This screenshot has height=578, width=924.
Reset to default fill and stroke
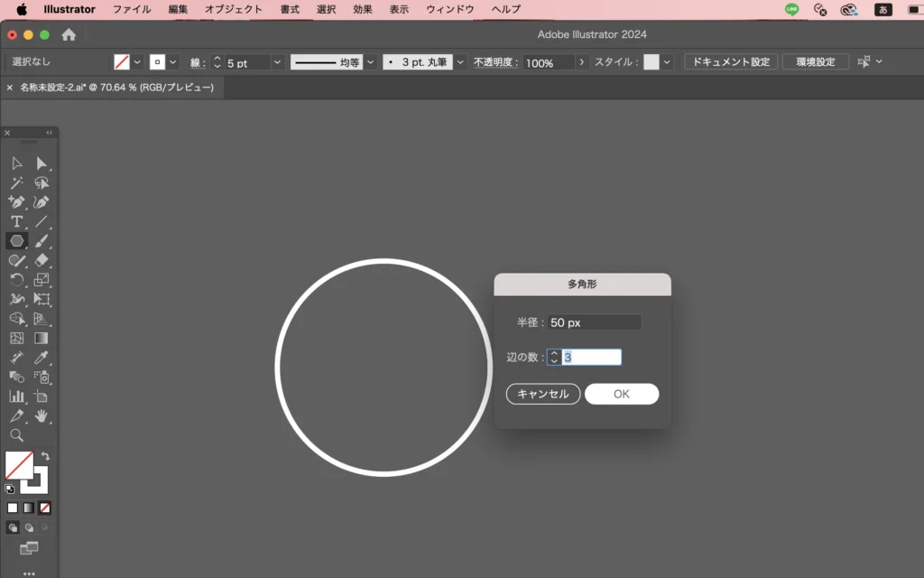tap(10, 489)
